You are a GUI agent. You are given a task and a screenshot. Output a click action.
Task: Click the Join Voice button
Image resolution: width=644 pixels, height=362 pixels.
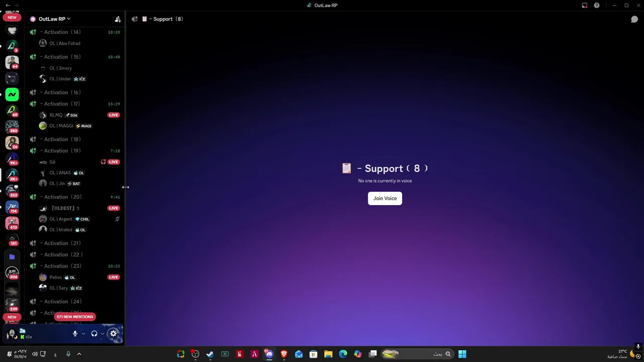385,199
